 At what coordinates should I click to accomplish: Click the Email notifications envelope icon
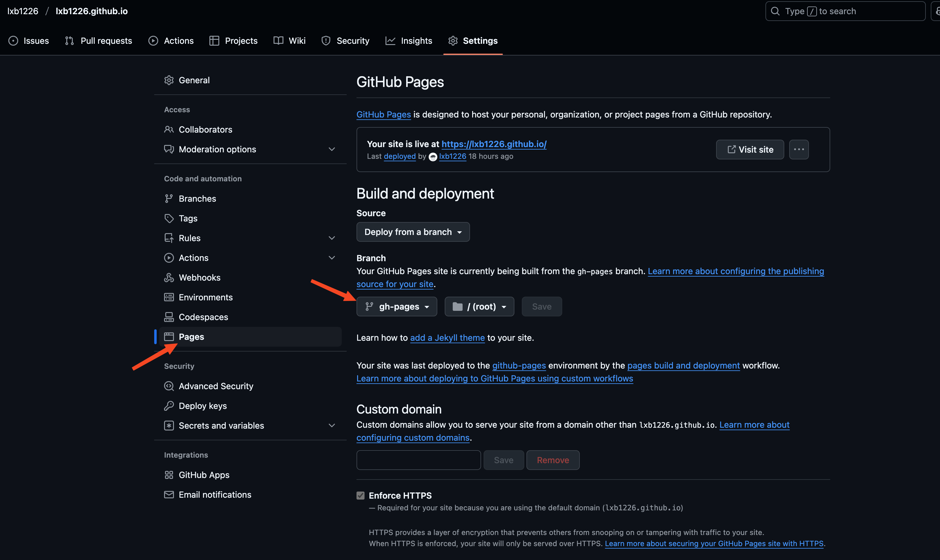tap(169, 494)
